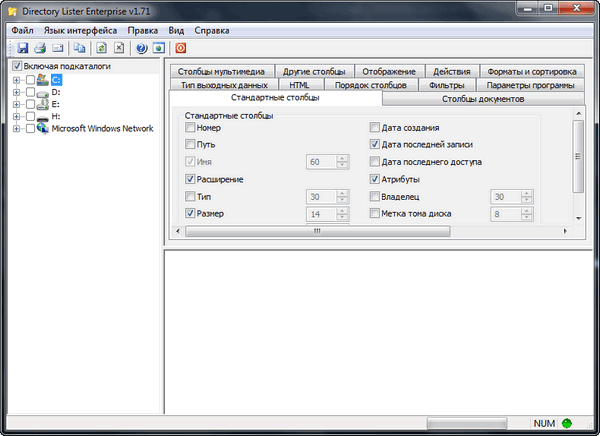
Task: Toggle the "Включая подкаталоги" checkbox
Action: click(17, 66)
